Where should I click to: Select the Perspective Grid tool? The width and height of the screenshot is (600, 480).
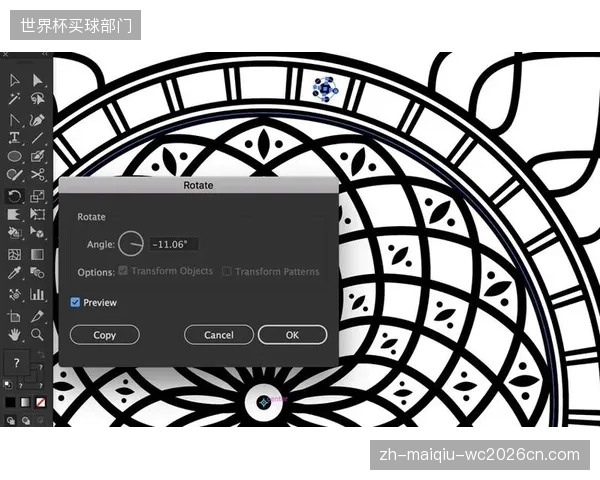[37, 232]
